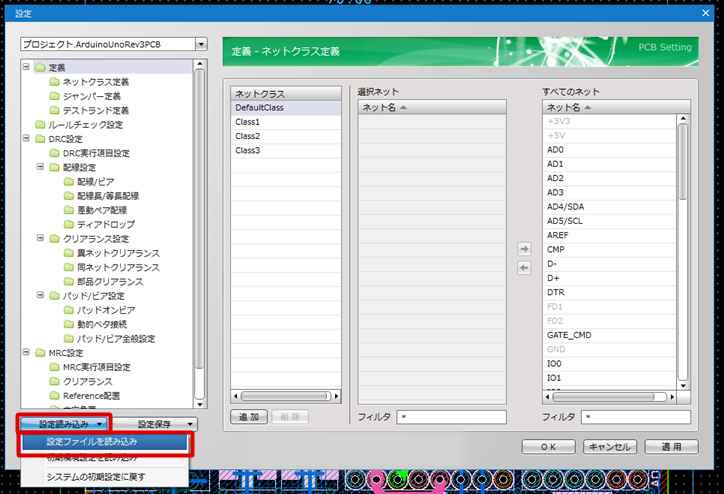This screenshot has width=724, height=494.
Task: Collapse the MRC設定 tree node
Action: pyautogui.click(x=26, y=352)
